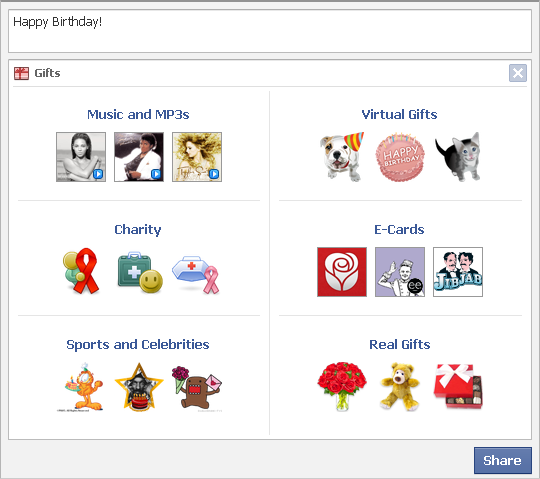The height and width of the screenshot is (479, 540).
Task: Play the Taylor Swift Fearless album
Action: tap(197, 157)
